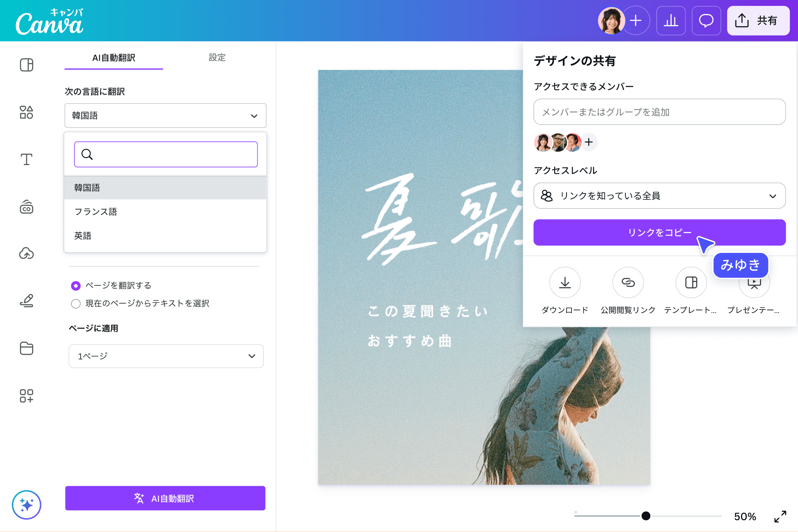The width and height of the screenshot is (798, 532).
Task: Click the language search input field
Action: [x=166, y=154]
